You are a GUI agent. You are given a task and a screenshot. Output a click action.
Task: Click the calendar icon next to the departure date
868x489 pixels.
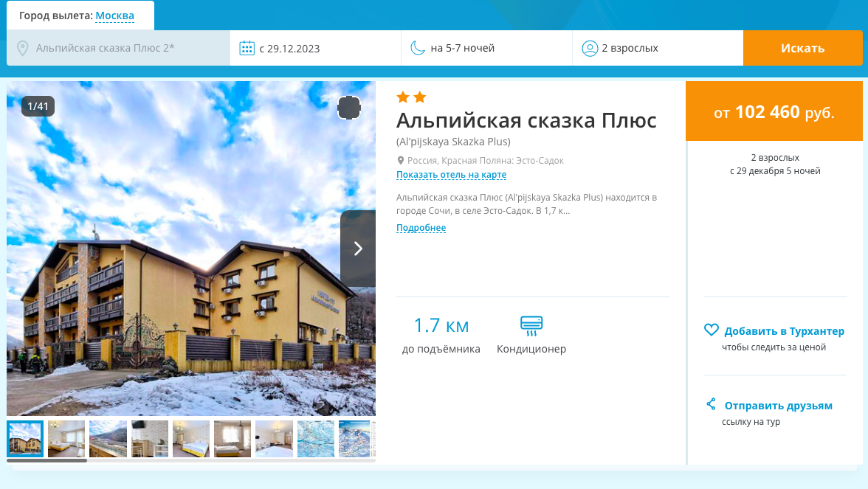click(247, 48)
